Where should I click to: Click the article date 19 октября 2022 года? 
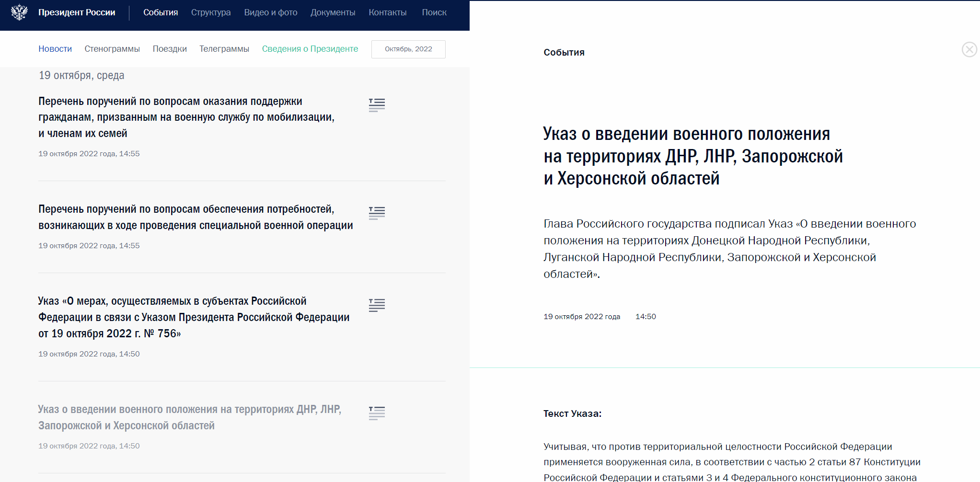point(582,317)
